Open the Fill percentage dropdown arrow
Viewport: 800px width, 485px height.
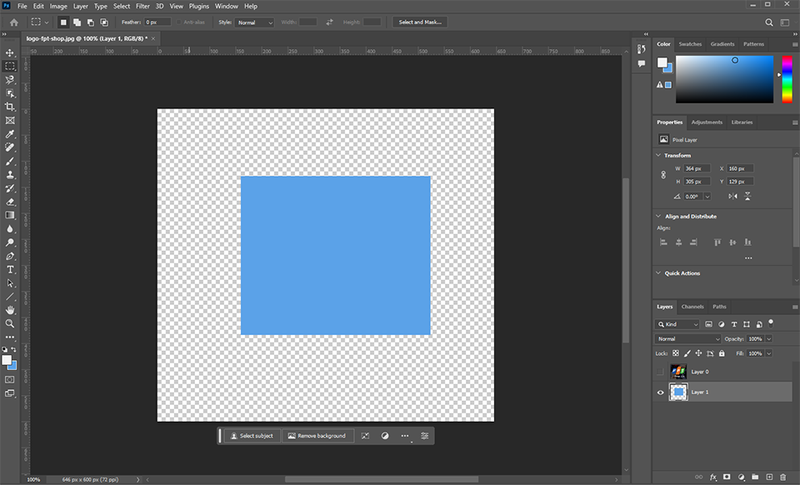click(769, 353)
